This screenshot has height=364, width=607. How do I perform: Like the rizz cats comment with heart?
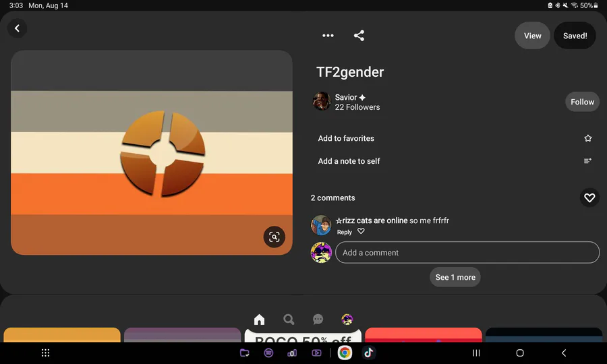pyautogui.click(x=361, y=231)
